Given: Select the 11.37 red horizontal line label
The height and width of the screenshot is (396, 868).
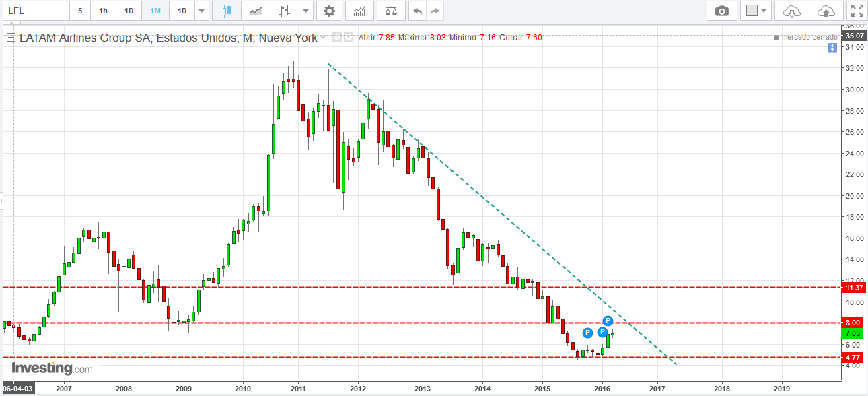Looking at the screenshot, I should tap(854, 288).
